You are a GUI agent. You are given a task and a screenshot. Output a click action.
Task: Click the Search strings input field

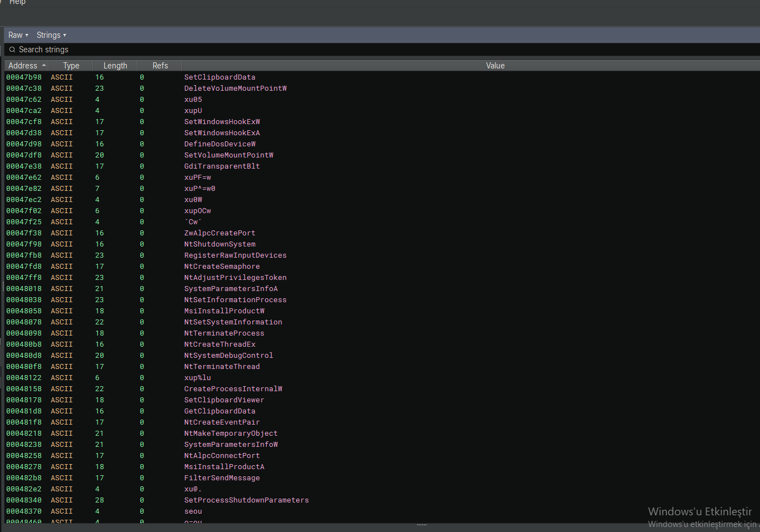tap(382, 50)
